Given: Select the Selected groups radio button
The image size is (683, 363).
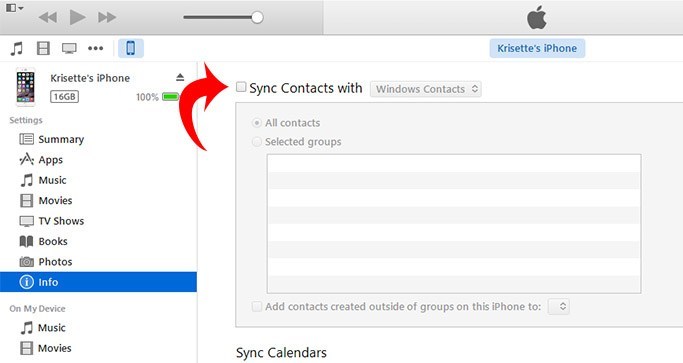Looking at the screenshot, I should click(x=257, y=142).
